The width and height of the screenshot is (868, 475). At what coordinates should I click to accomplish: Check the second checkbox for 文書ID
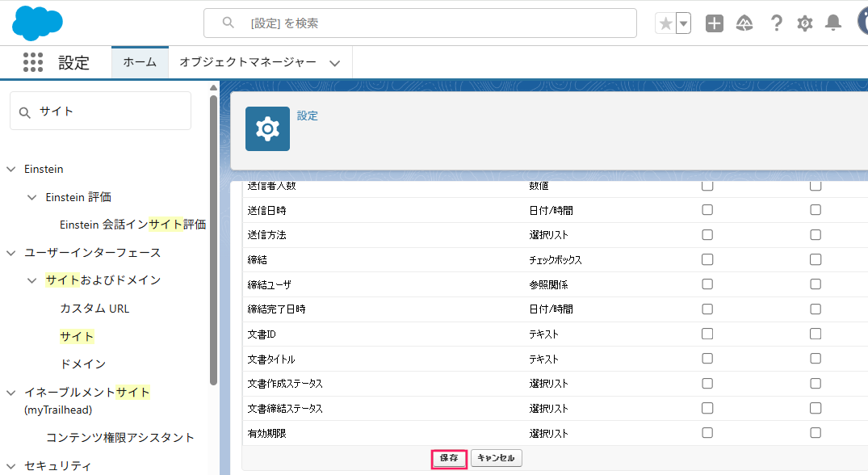(x=816, y=334)
